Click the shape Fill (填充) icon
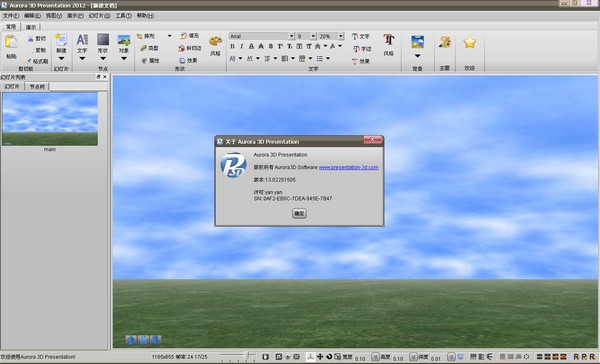This screenshot has width=600, height=364. pyautogui.click(x=184, y=36)
